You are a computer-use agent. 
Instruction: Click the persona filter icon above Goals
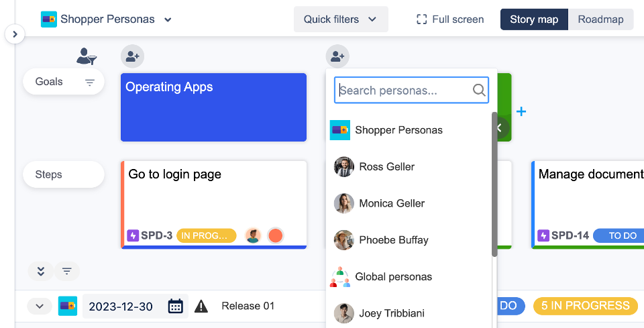click(x=87, y=56)
